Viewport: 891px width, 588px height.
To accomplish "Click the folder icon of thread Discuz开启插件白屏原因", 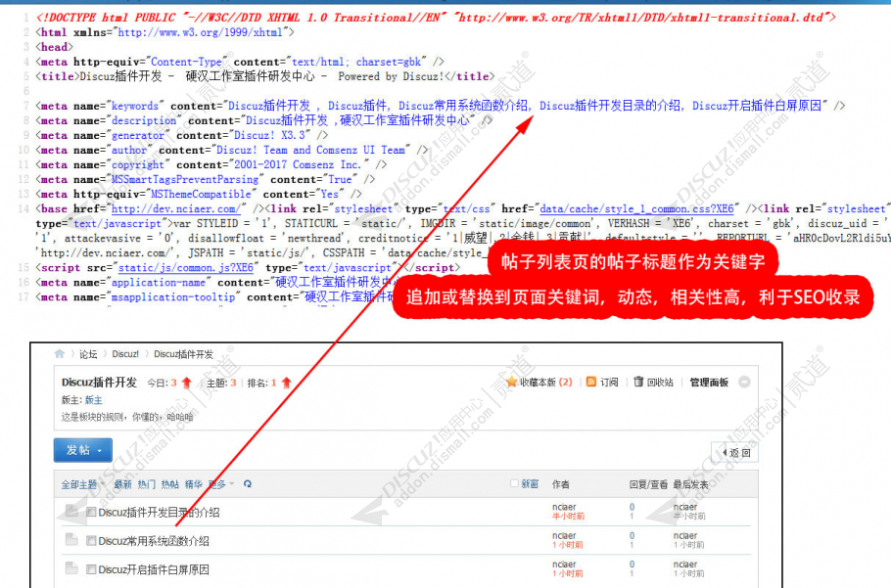I will click(x=71, y=567).
